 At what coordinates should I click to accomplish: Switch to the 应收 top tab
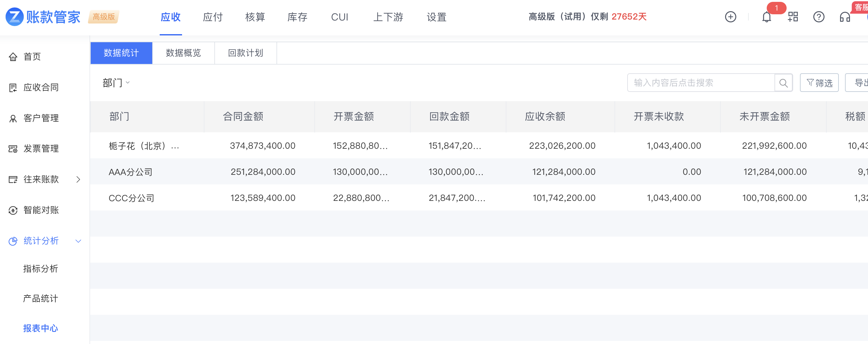coord(171,17)
